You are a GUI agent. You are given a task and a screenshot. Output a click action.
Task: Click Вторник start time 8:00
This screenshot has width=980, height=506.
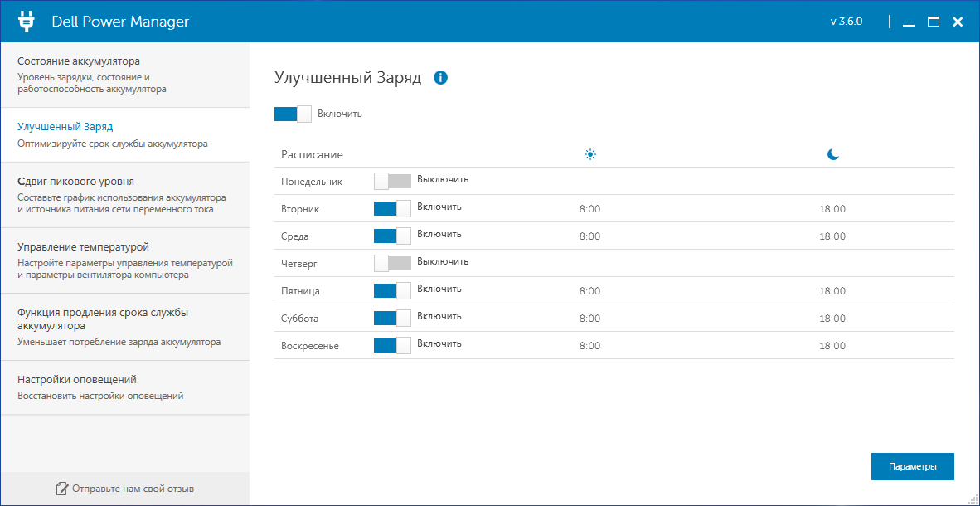pyautogui.click(x=590, y=209)
